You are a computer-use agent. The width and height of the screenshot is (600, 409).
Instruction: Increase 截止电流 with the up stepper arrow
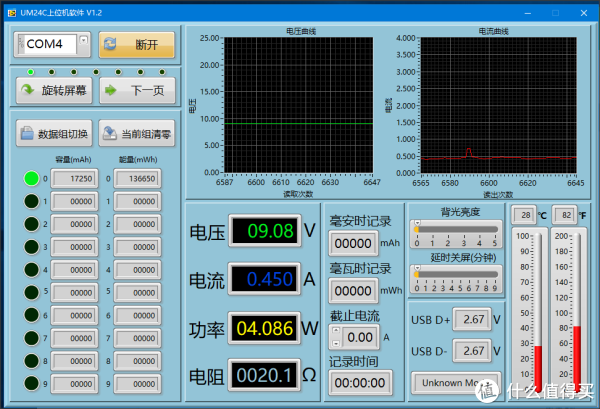click(336, 331)
